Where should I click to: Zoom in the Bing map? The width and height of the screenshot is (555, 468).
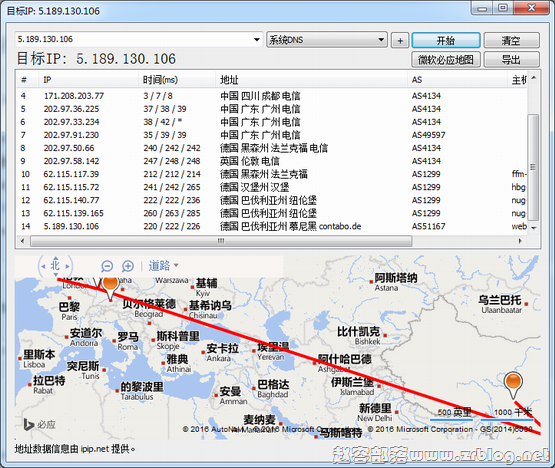pyautogui.click(x=128, y=266)
